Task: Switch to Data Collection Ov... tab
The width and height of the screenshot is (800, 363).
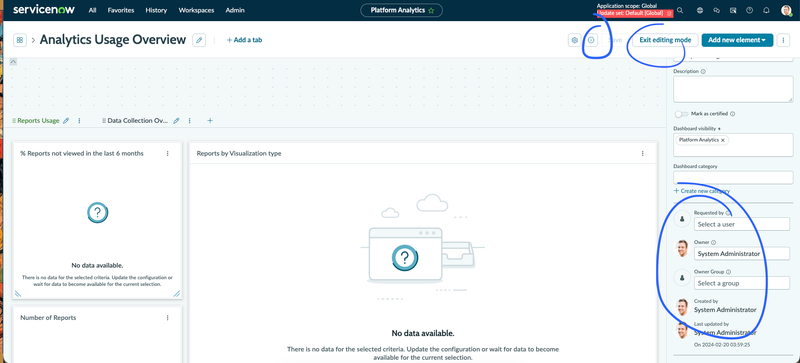Action: point(138,120)
